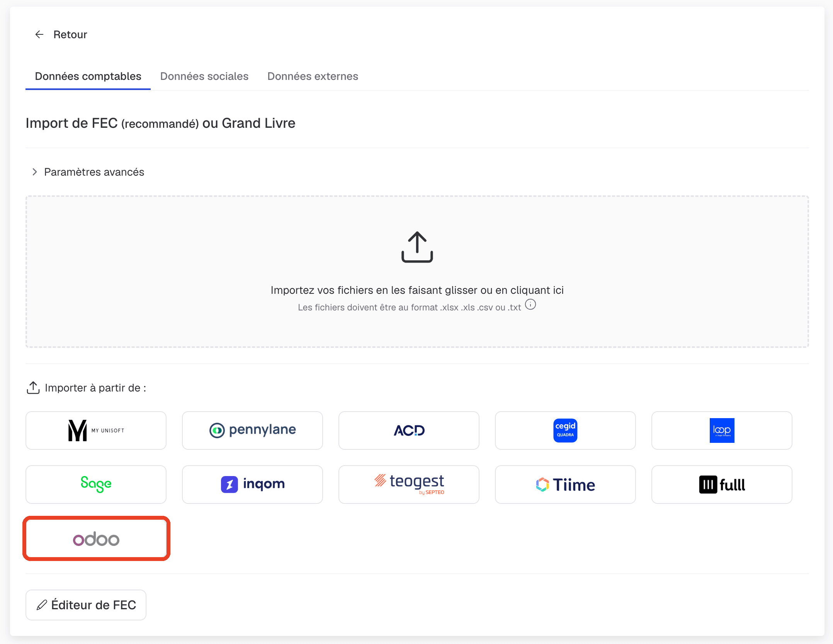Import from Sage
Image resolution: width=833 pixels, height=644 pixels.
(x=96, y=485)
